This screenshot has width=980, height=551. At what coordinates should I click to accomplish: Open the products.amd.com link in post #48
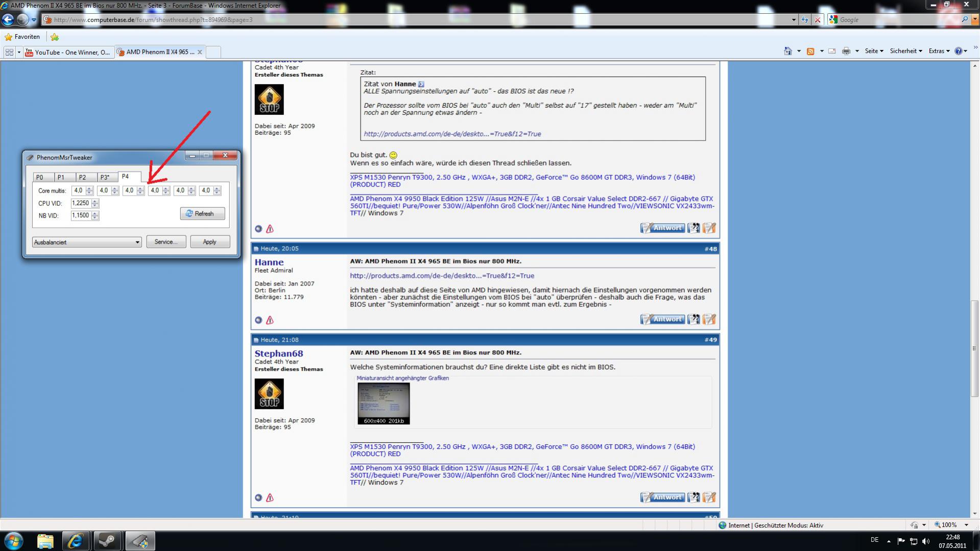[x=442, y=276]
